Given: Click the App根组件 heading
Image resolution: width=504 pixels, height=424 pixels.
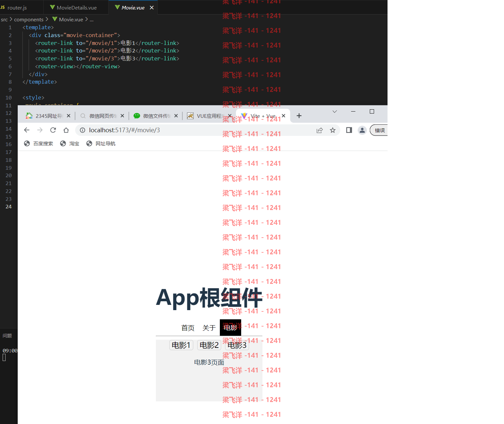Looking at the screenshot, I should pyautogui.click(x=209, y=298).
